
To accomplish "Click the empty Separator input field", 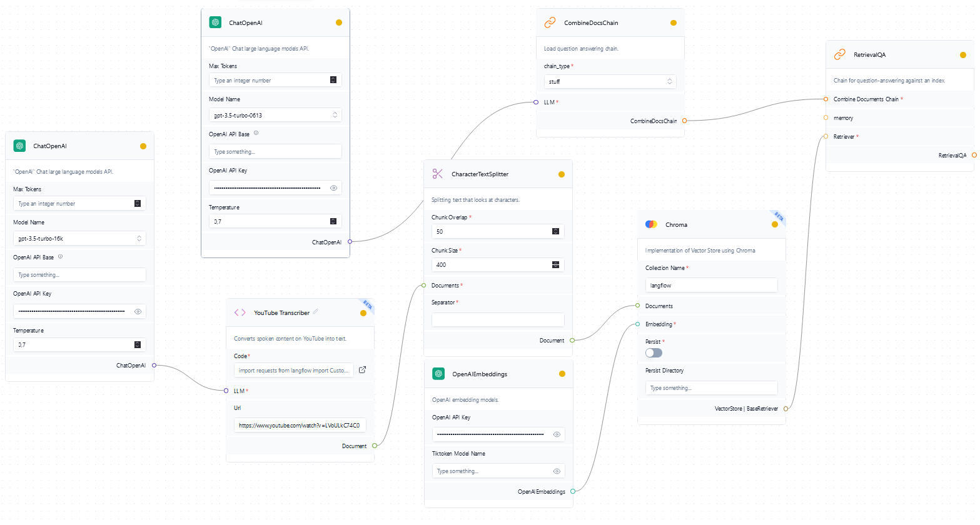I will click(x=498, y=319).
